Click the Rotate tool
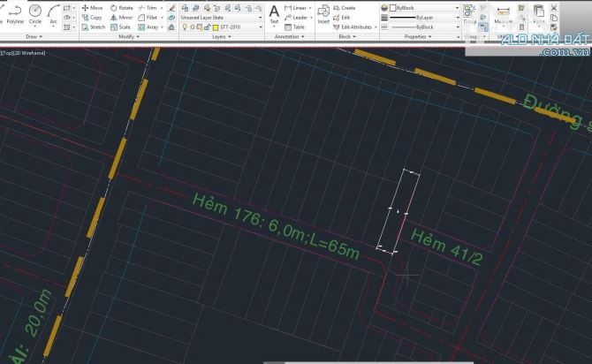This screenshot has width=592, height=364. 121,7
